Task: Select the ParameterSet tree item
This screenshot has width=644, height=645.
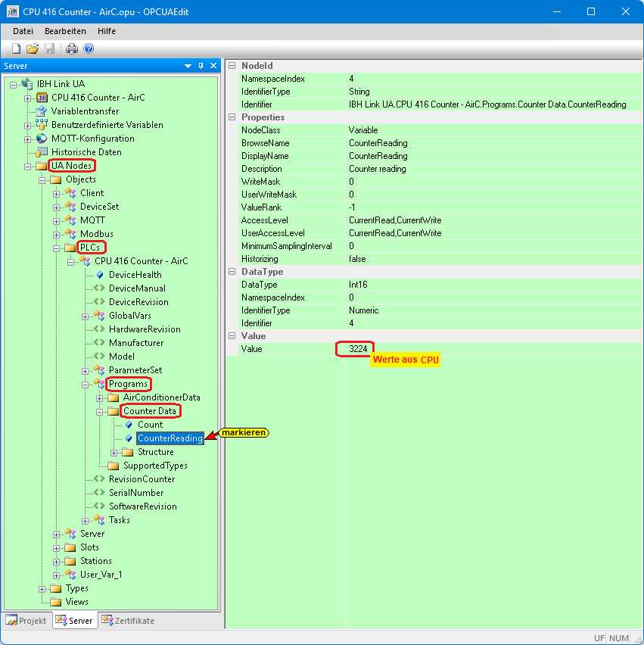Action: 135,370
